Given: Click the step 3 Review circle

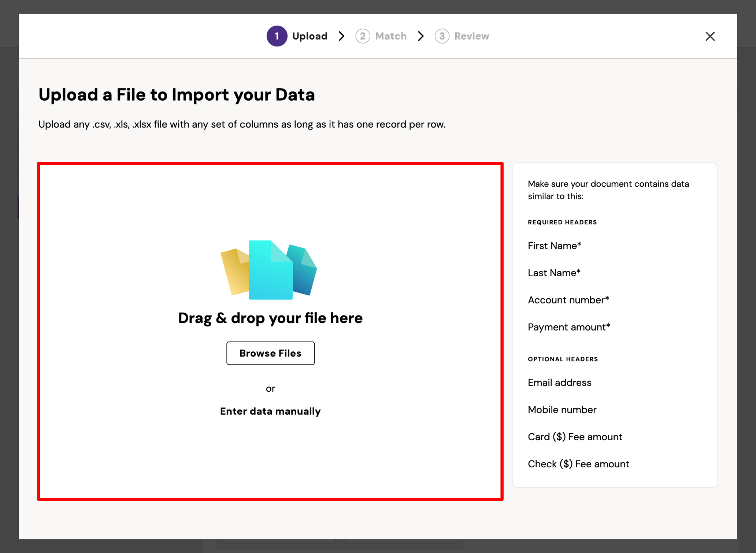Looking at the screenshot, I should [442, 36].
